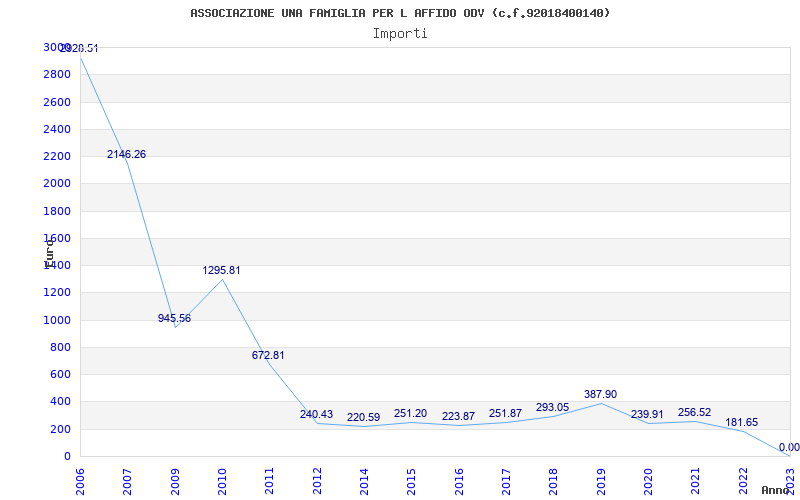Click the 2009 year axis label

tap(175, 481)
